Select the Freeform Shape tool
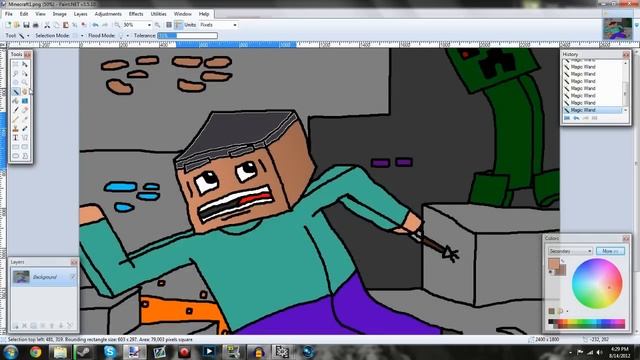 [x=25, y=156]
